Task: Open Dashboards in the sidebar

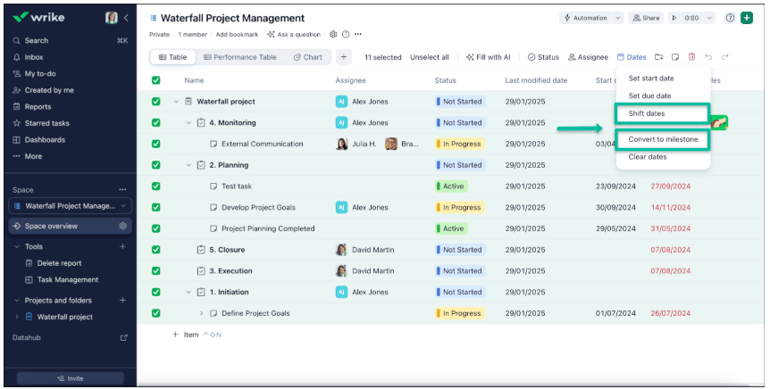Action: click(45, 140)
